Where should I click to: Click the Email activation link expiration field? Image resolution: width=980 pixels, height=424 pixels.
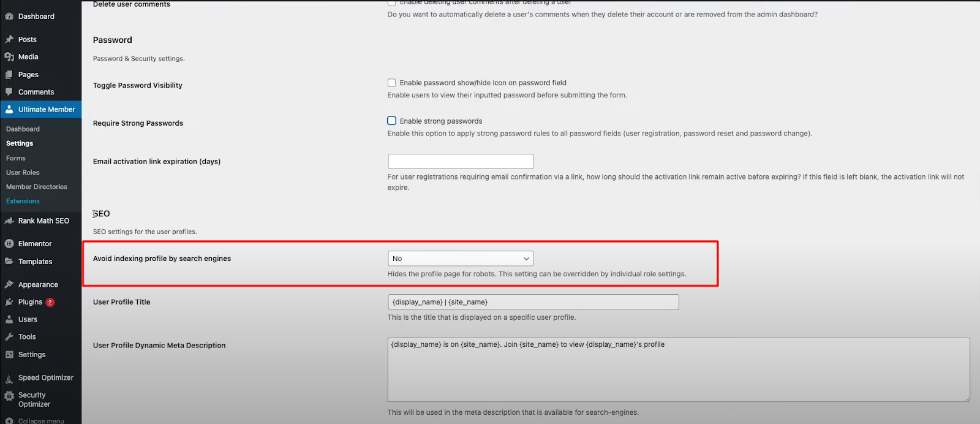click(461, 161)
